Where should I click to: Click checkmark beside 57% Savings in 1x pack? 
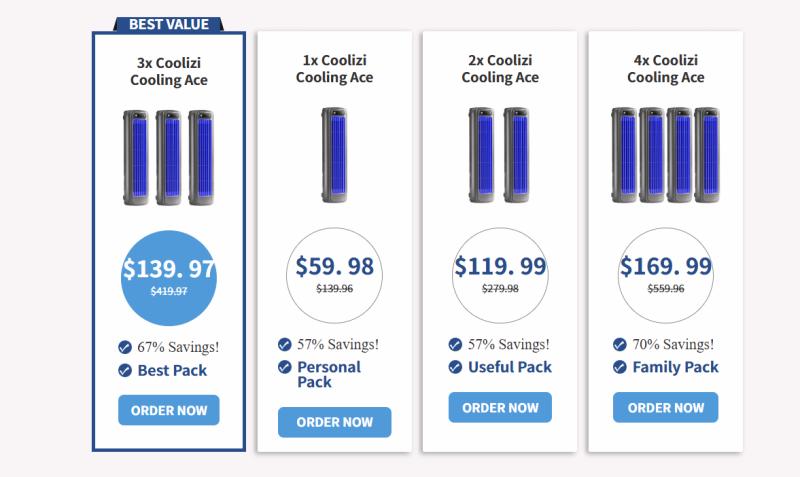[285, 344]
